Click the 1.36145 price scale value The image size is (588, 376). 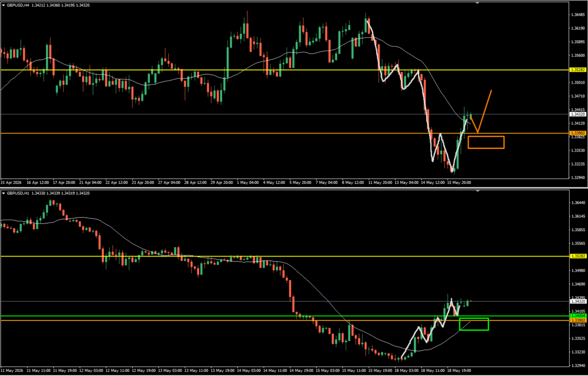(x=579, y=216)
